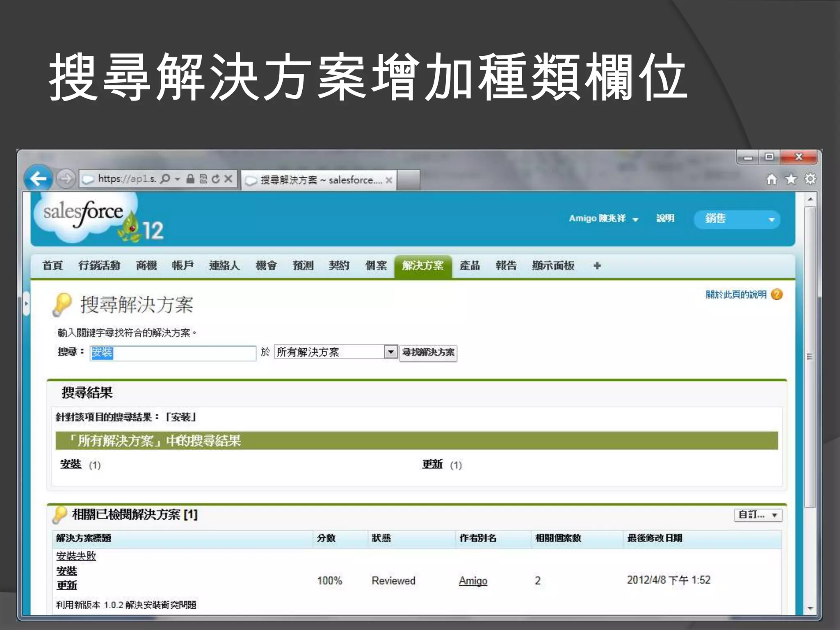Click the stop loading X in address bar
This screenshot has width=840, height=630.
(x=228, y=179)
